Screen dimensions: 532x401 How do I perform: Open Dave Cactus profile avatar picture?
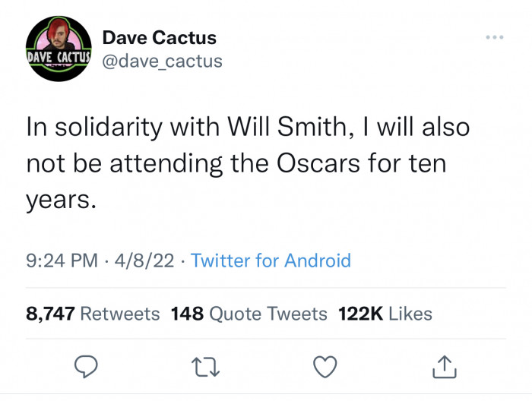click(x=59, y=49)
